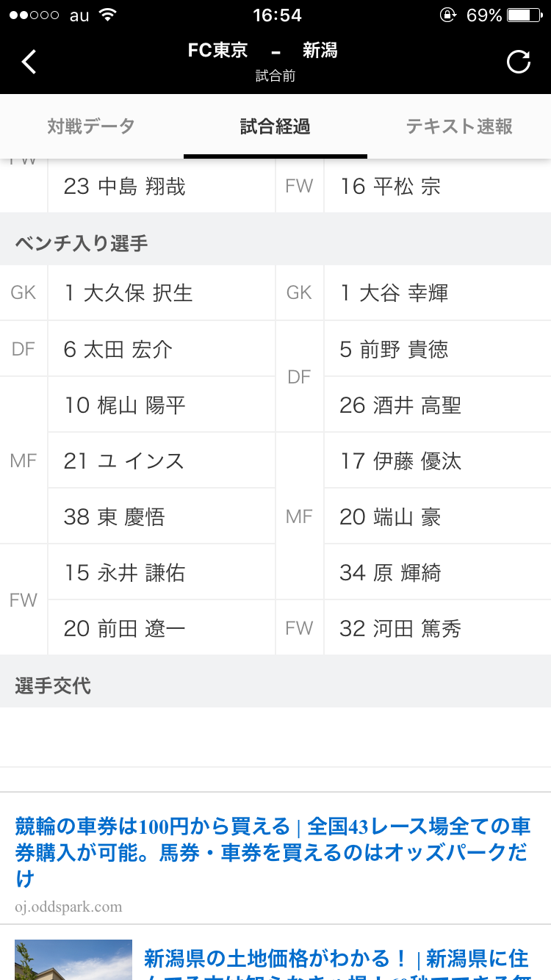This screenshot has height=980, width=551.
Task: Tap player 32 河田 篤秀
Action: pos(400,628)
